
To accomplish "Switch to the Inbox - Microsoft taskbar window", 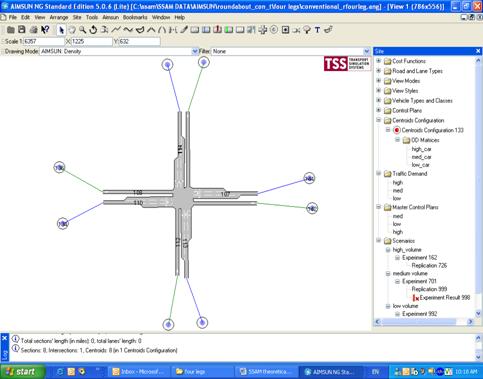I will [138, 371].
